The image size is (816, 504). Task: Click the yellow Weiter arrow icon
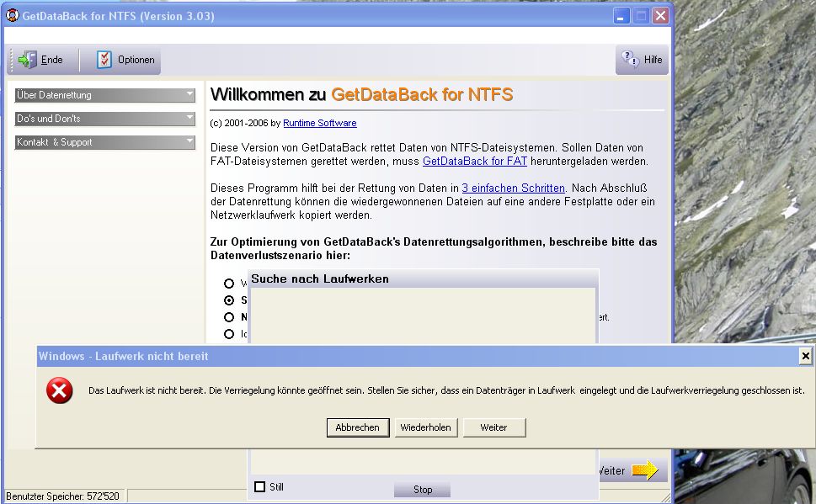click(645, 470)
